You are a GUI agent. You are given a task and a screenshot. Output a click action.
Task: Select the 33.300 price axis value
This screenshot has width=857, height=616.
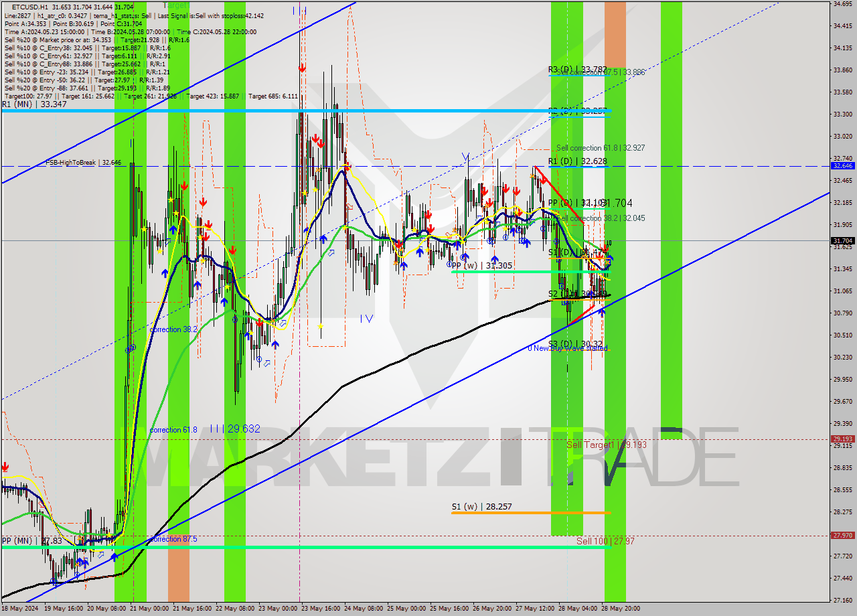[x=842, y=114]
